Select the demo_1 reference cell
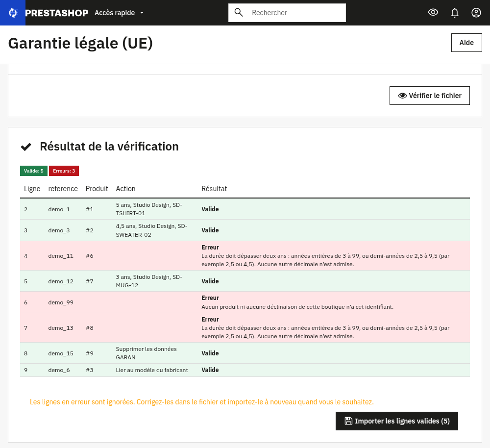The width and height of the screenshot is (490, 448). pyautogui.click(x=59, y=209)
